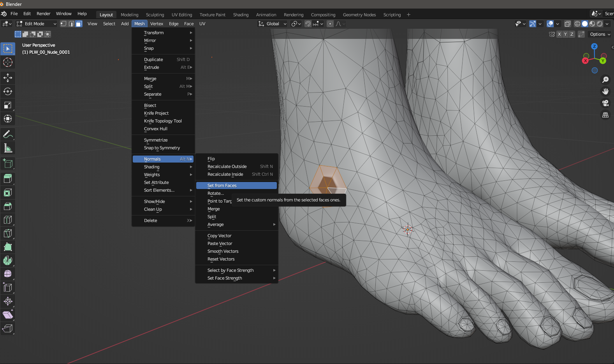Switch to the Sculpting workspace tab
The height and width of the screenshot is (364, 614).
pyautogui.click(x=155, y=15)
